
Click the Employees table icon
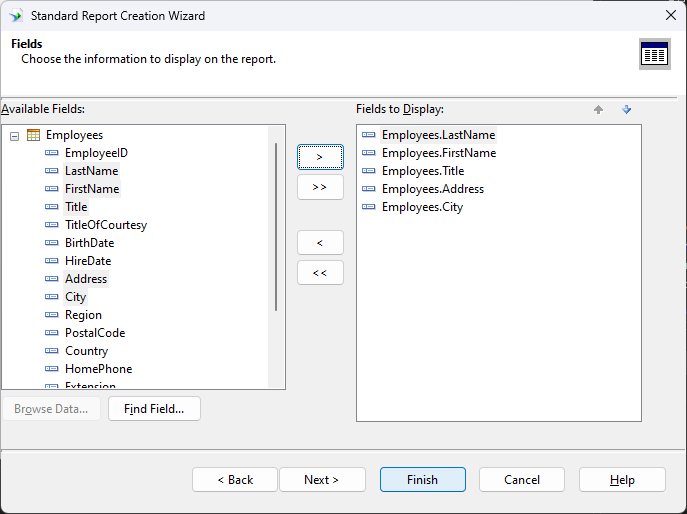33,135
